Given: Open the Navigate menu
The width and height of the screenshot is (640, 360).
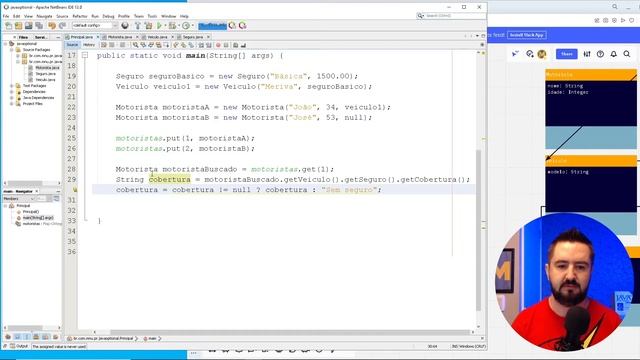Looking at the screenshot, I should point(44,16).
